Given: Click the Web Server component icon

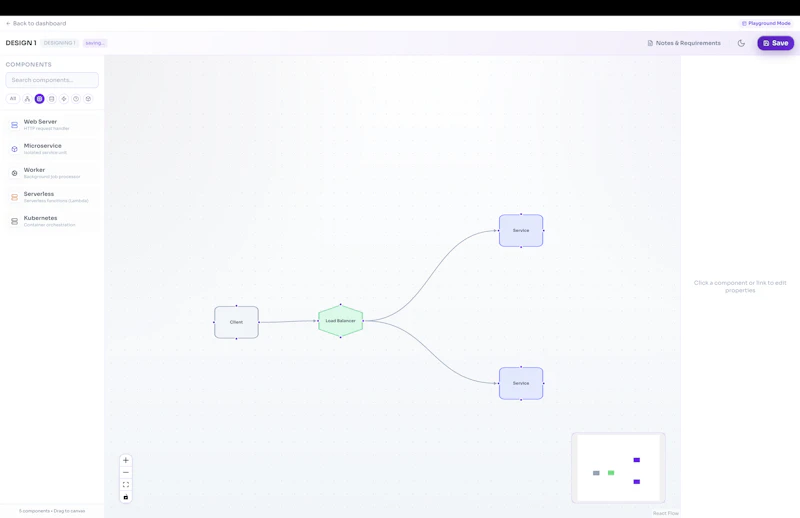Looking at the screenshot, I should click(x=14, y=125).
